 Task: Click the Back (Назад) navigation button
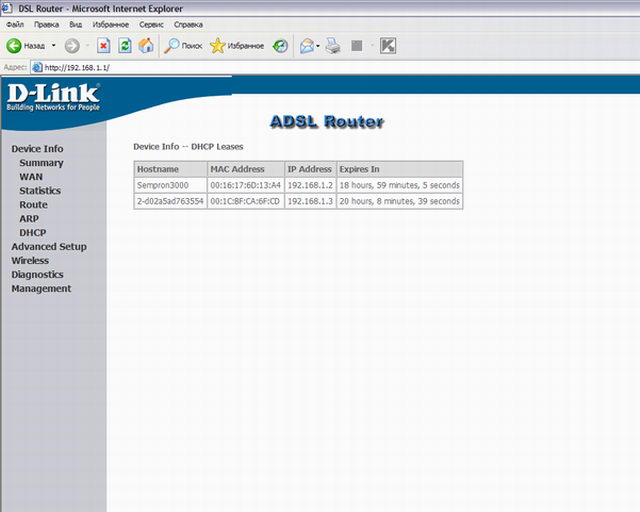(x=26, y=46)
